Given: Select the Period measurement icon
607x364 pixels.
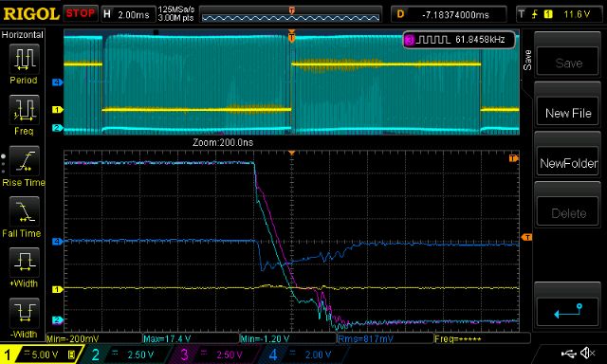Looking at the screenshot, I should point(24,59).
